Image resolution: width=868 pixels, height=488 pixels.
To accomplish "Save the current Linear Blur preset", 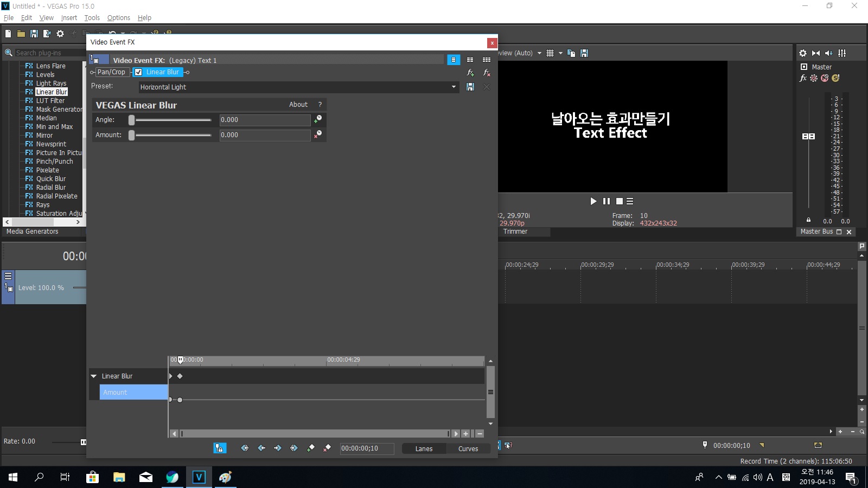I will [x=470, y=87].
